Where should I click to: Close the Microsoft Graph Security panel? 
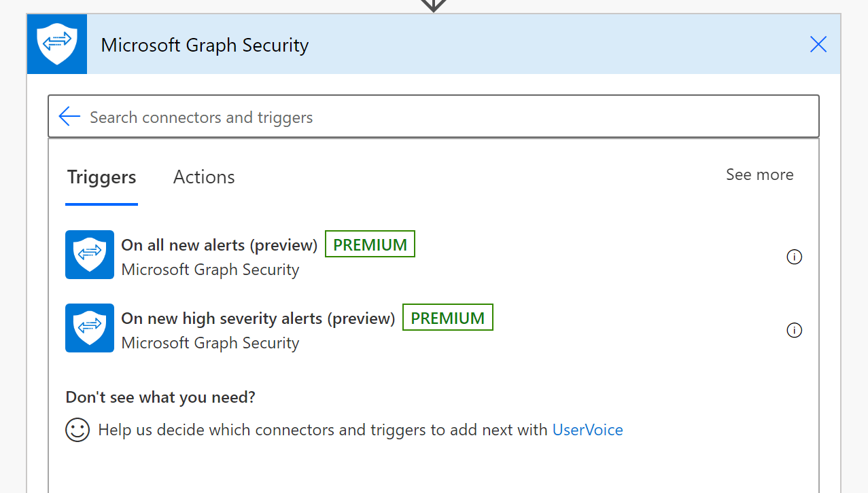818,45
